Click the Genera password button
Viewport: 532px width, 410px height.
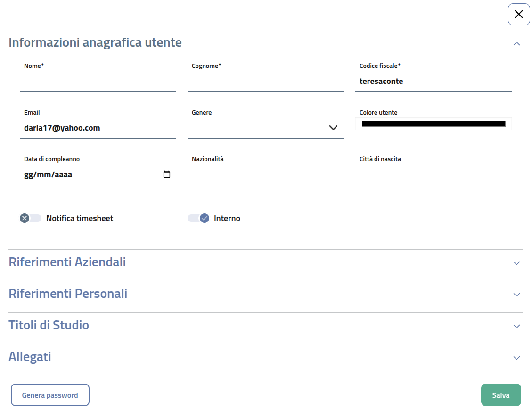[50, 395]
